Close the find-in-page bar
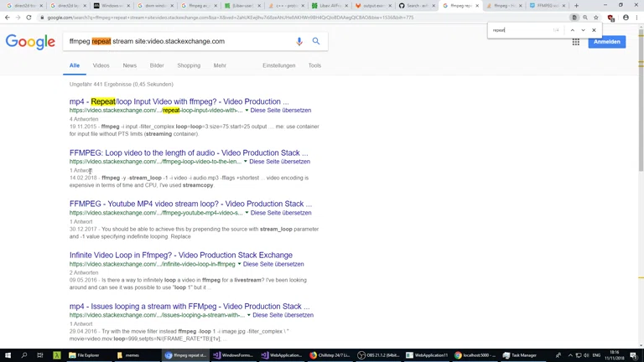This screenshot has height=362, width=644. (594, 30)
